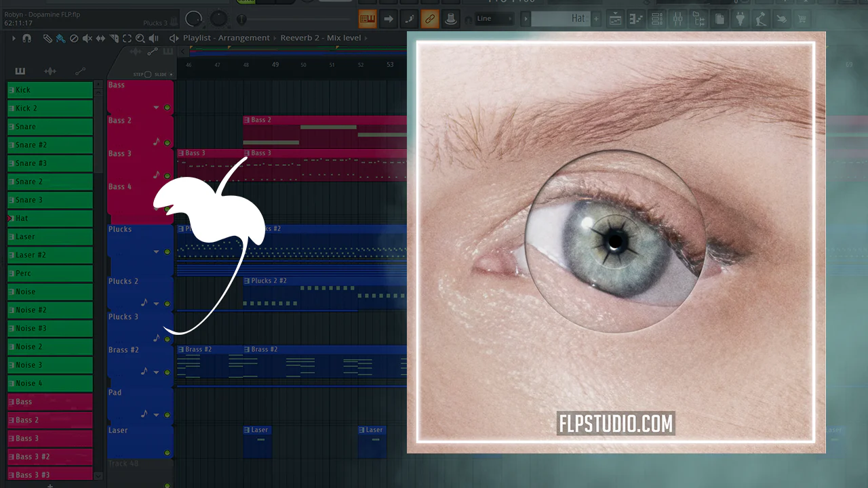Click bar 49 on the timeline ruler

(275, 64)
